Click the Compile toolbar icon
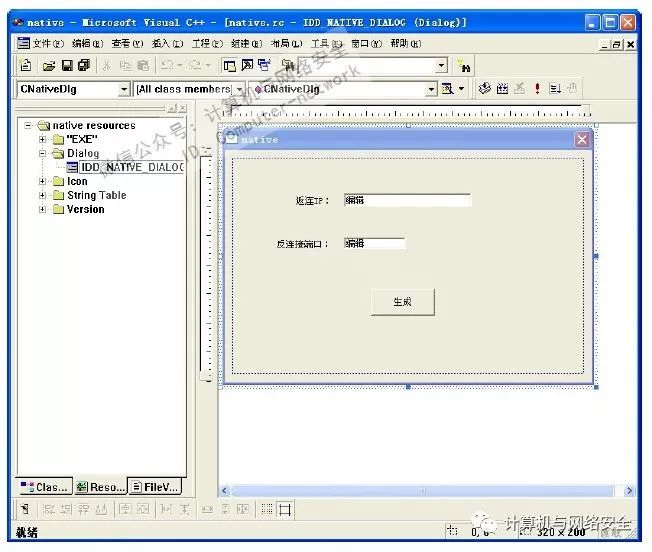 pos(484,88)
